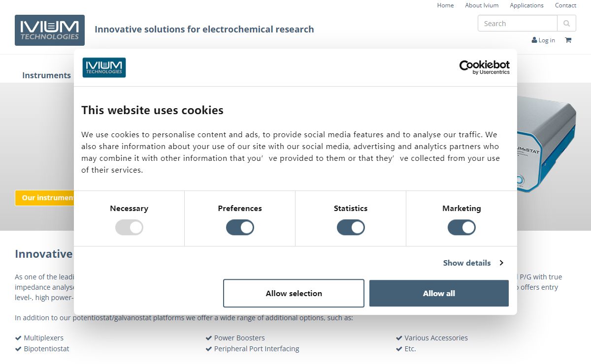
Task: Click the user icon beside Log in
Action: click(x=534, y=40)
